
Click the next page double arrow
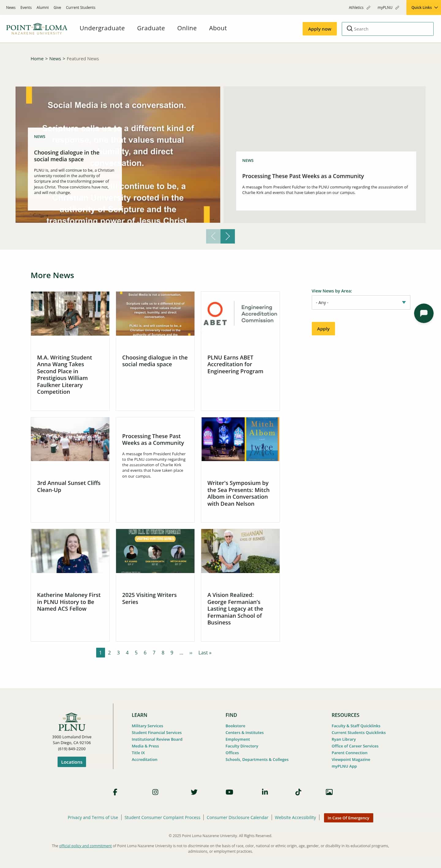191,653
